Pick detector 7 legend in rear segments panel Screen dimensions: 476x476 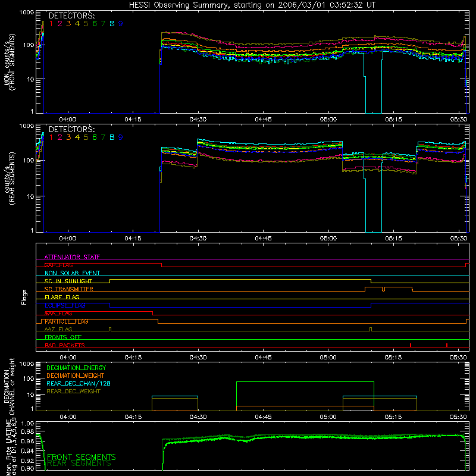click(103, 137)
